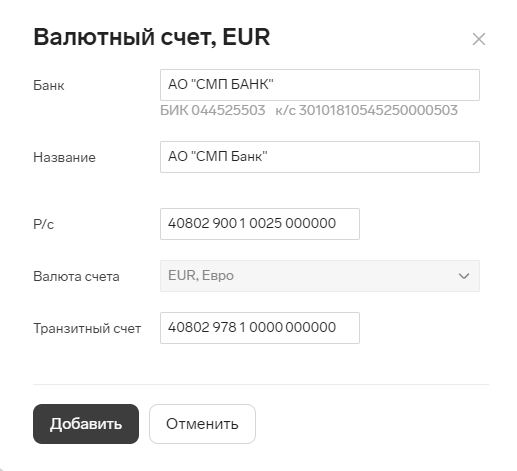Viewport: 517px width, 471px height.
Task: Select the Транзитный счет input field
Action: pos(260,328)
